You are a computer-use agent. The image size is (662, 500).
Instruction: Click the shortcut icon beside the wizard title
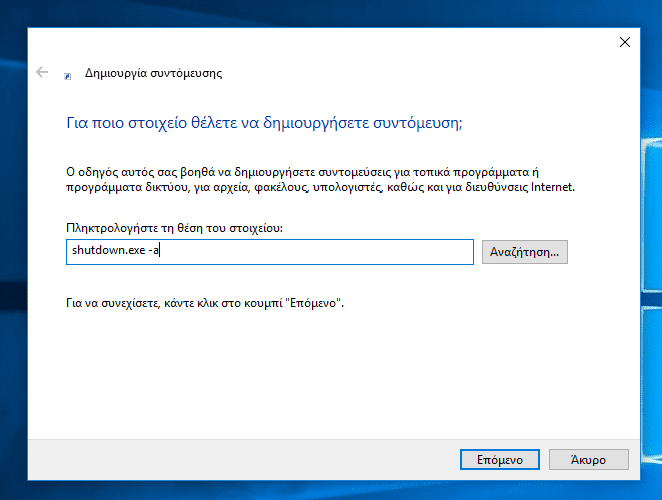click(x=67, y=76)
